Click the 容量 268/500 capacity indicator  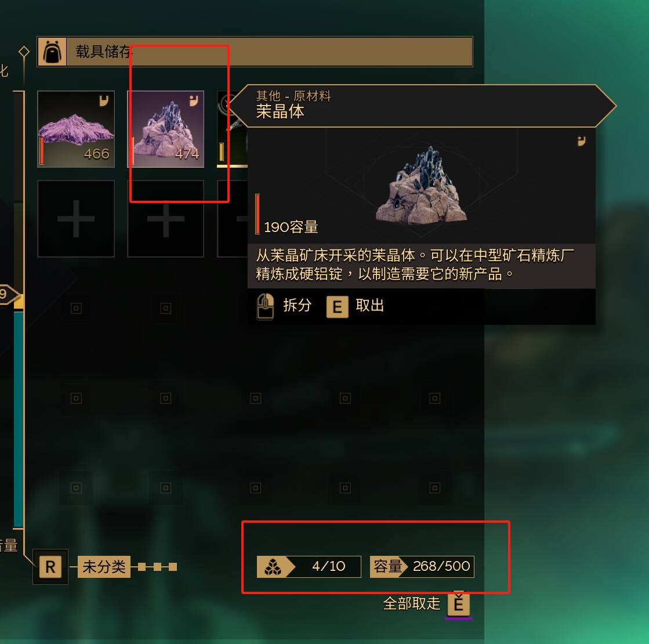click(x=422, y=567)
